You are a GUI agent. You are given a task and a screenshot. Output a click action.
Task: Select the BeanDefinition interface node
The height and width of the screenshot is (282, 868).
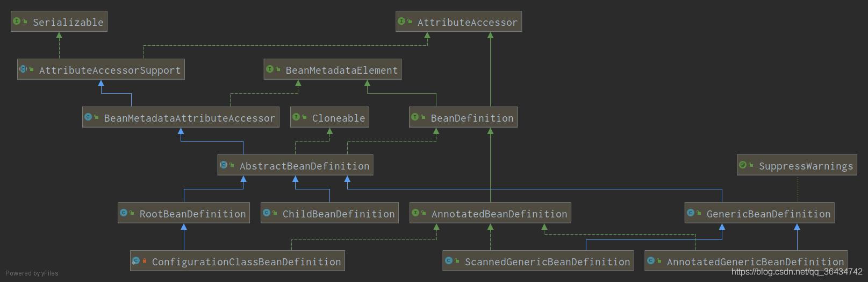coord(463,118)
